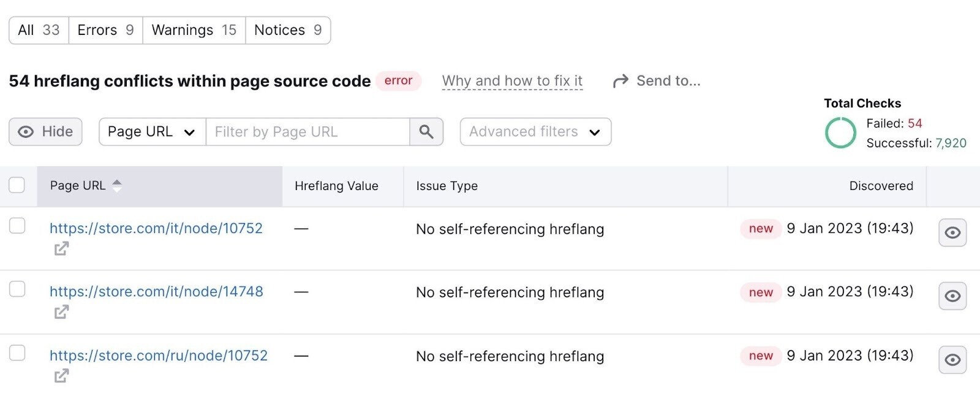Hide issue for it/node/10752 using eye button

click(952, 233)
